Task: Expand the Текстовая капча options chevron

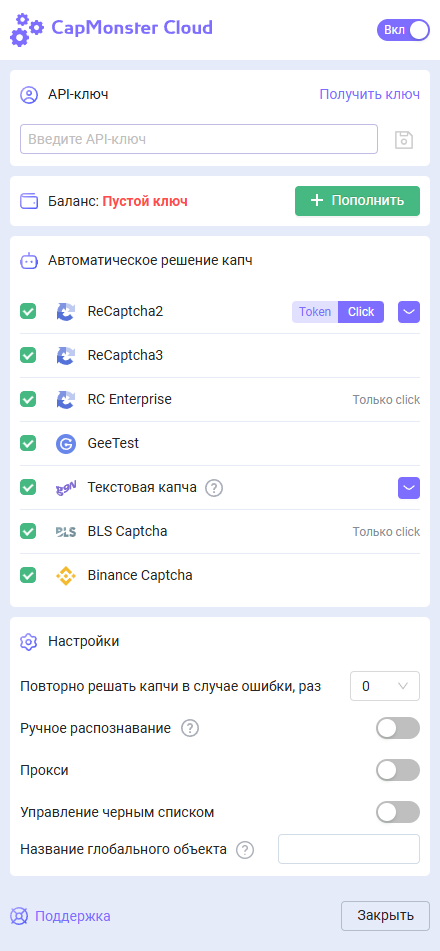Action: (409, 488)
